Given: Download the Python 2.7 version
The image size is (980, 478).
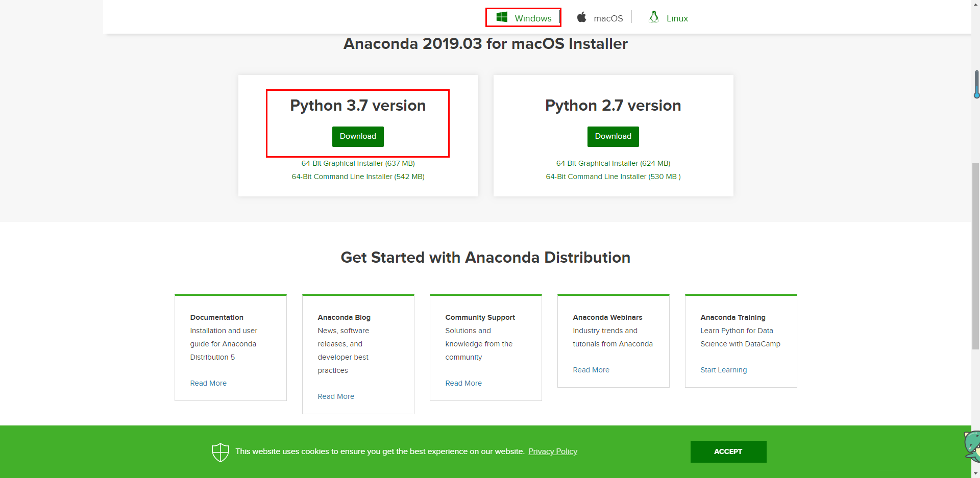Looking at the screenshot, I should (x=612, y=136).
